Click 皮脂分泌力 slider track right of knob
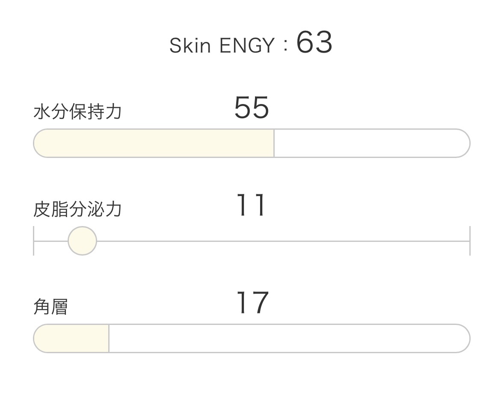 coord(282,241)
